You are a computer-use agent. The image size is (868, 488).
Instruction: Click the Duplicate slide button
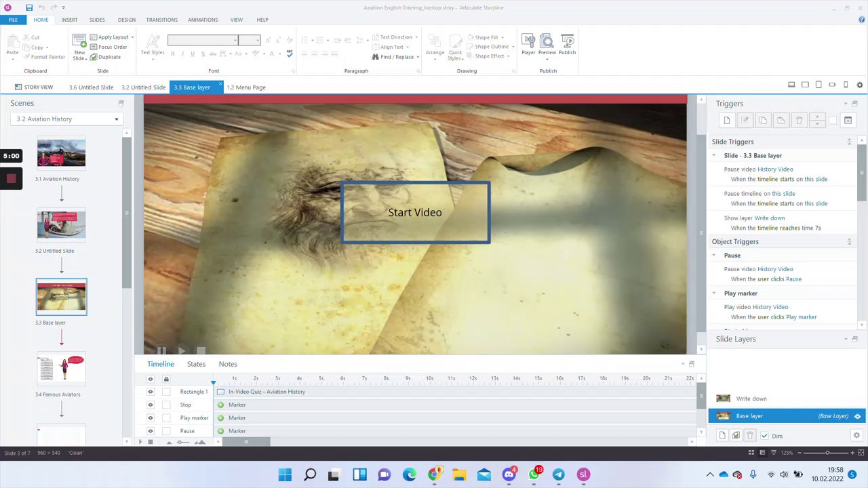[x=109, y=57]
